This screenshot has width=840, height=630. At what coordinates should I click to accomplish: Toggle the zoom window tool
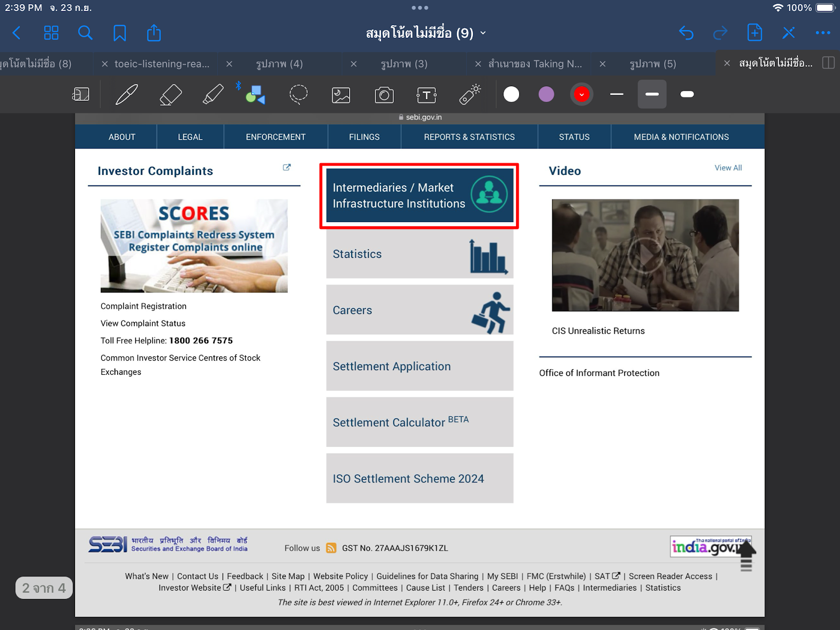tap(80, 94)
